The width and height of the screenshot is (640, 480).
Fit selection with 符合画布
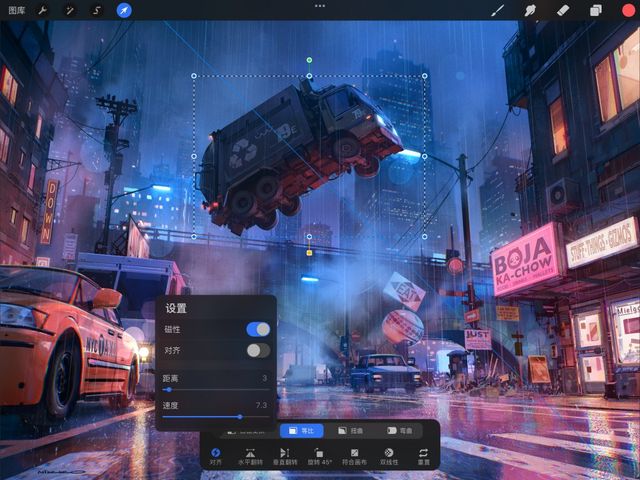[354, 456]
